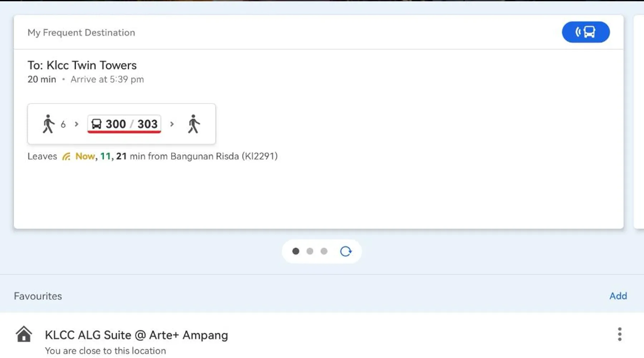Click the Add link in Favourites
644x358 pixels.
618,296
